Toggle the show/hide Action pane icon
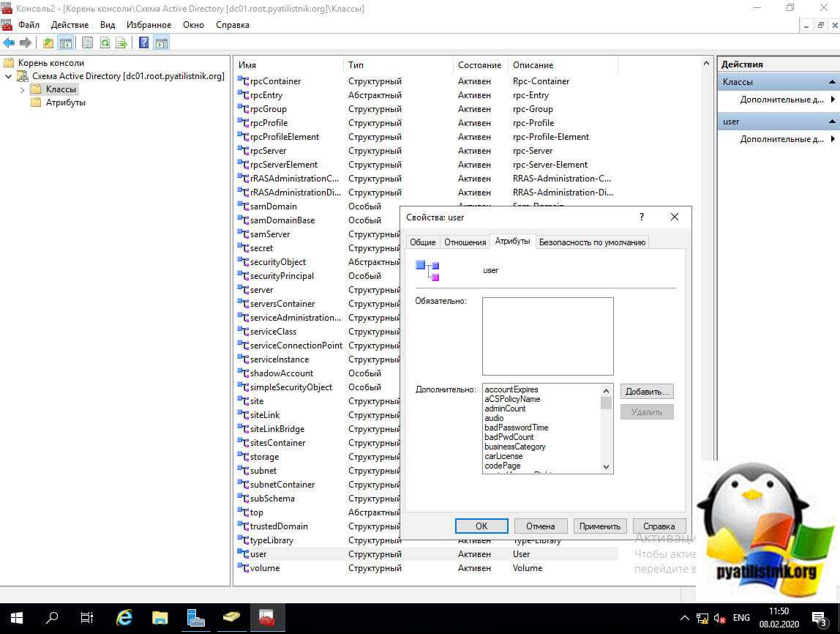Screen dimensions: 840x634 (162, 43)
